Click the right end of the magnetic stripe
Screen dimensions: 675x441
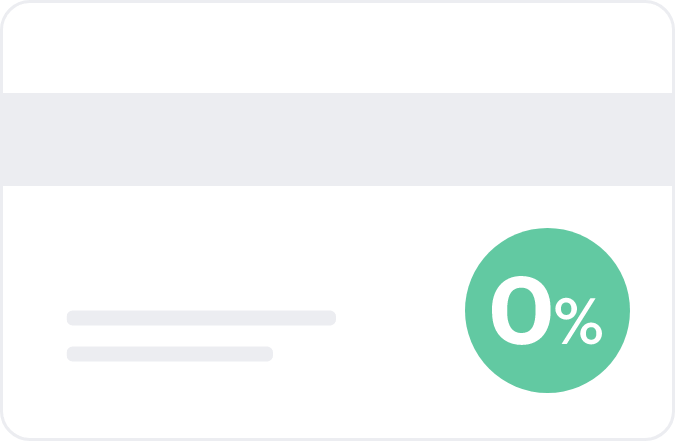658,139
